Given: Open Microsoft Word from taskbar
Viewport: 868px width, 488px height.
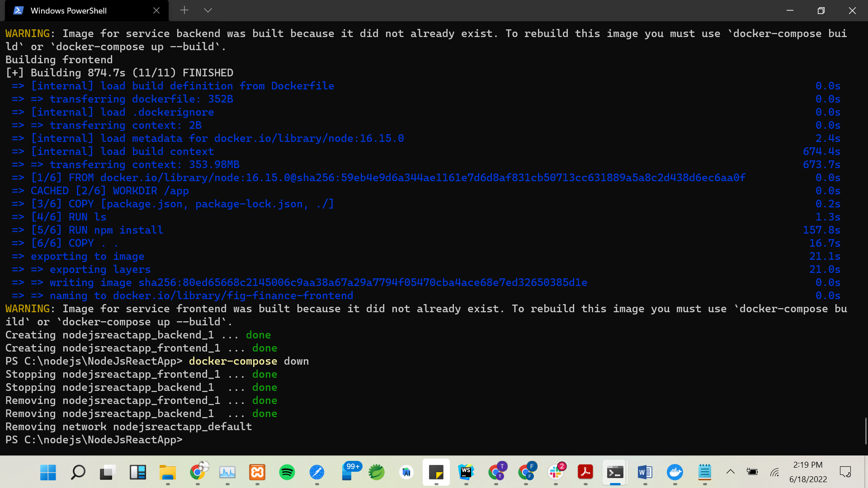Looking at the screenshot, I should click(645, 472).
